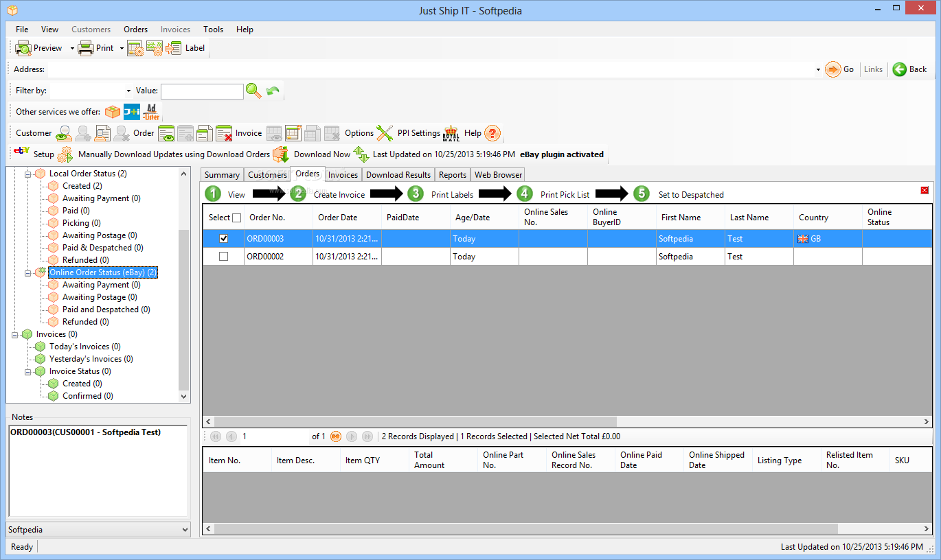Image resolution: width=941 pixels, height=560 pixels.
Task: Collapse the Invoices (0) tree node
Action: (x=16, y=335)
